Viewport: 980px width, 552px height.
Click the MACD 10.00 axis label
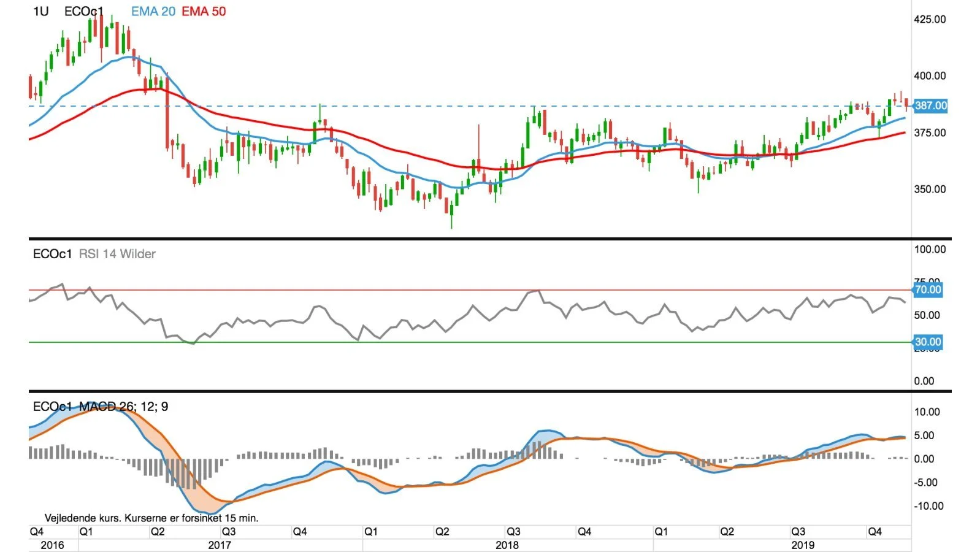pos(927,412)
